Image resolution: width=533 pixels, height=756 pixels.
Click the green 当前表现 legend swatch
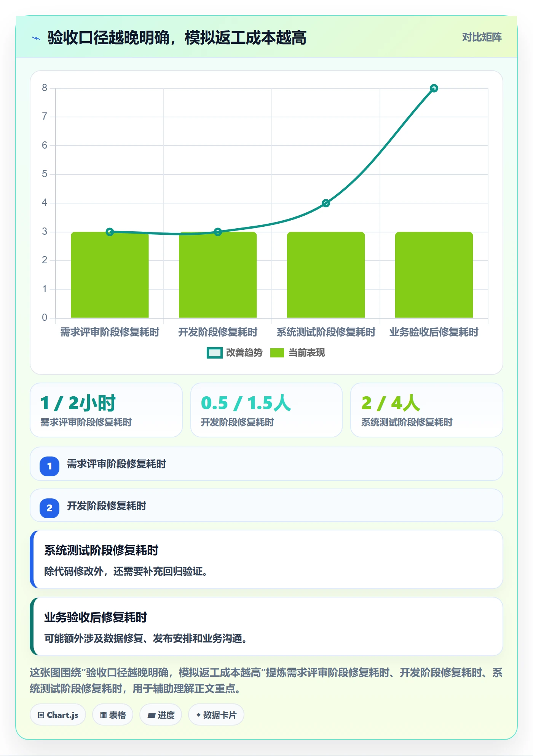point(277,353)
